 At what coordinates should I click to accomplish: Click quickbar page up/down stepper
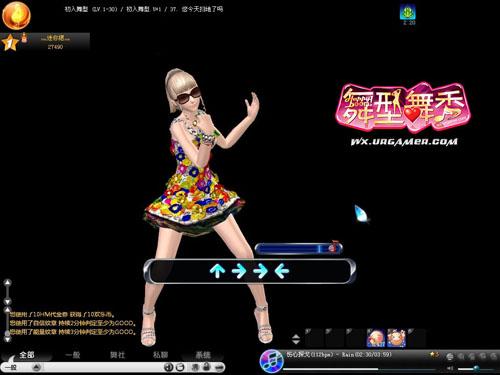pos(296,339)
